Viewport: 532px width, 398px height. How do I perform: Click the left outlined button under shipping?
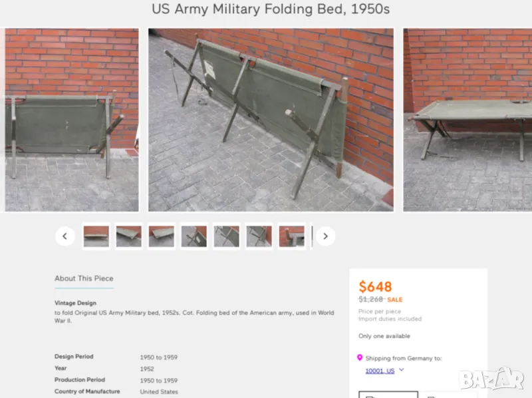point(388,394)
